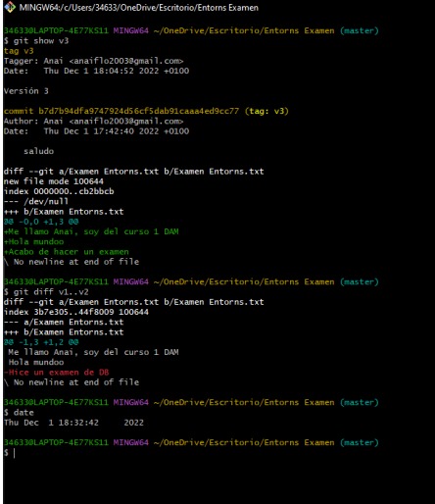Screen dimensions: 435x504
Task: Click the MINGW64 window title text
Action: point(138,8)
